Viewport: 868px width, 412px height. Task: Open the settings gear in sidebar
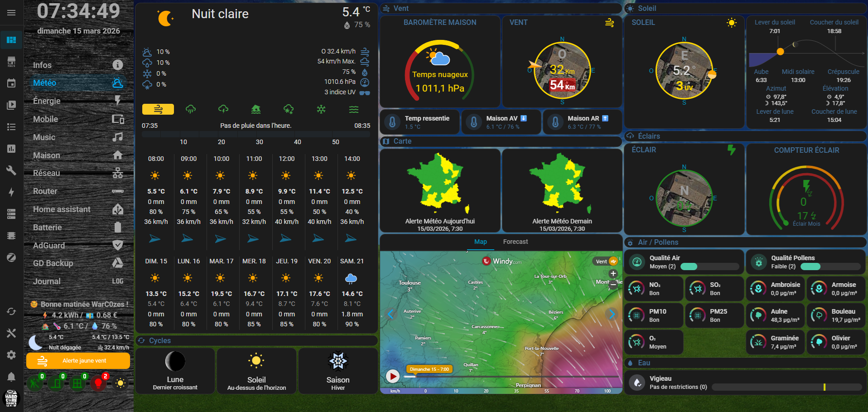tap(11, 355)
